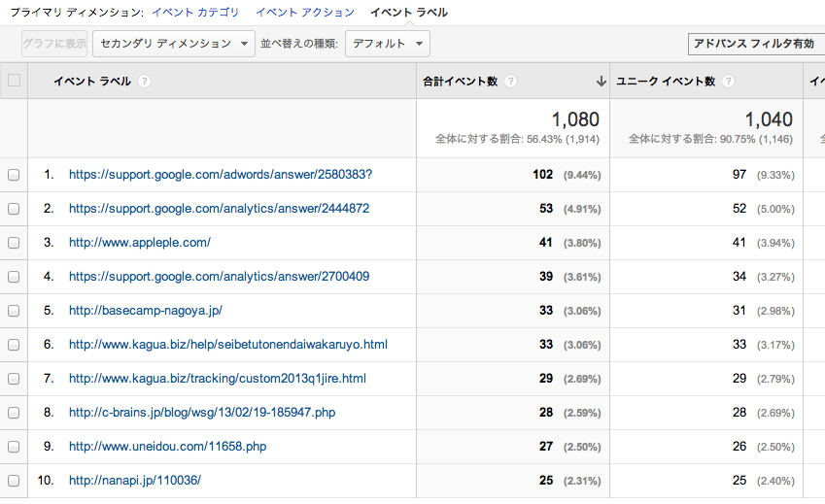Click the descending sort arrow in 合計イベント数 column
This screenshot has width=825, height=504.
tap(601, 83)
